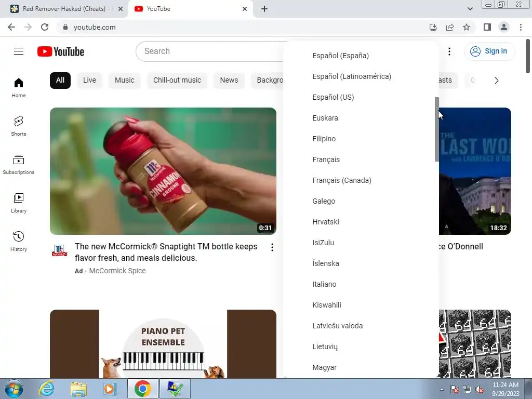This screenshot has width=532, height=399.
Task: Launch Internet Explorer from the taskbar
Action: click(46, 389)
